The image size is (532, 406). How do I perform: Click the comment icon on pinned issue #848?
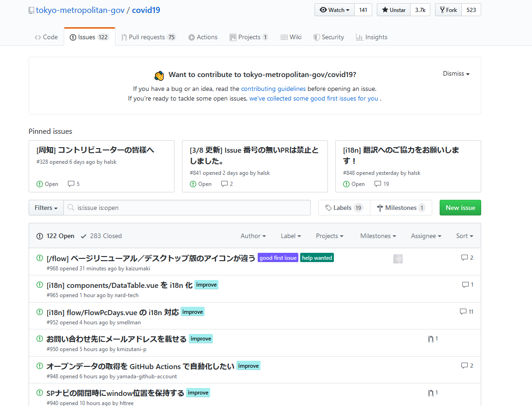(378, 184)
